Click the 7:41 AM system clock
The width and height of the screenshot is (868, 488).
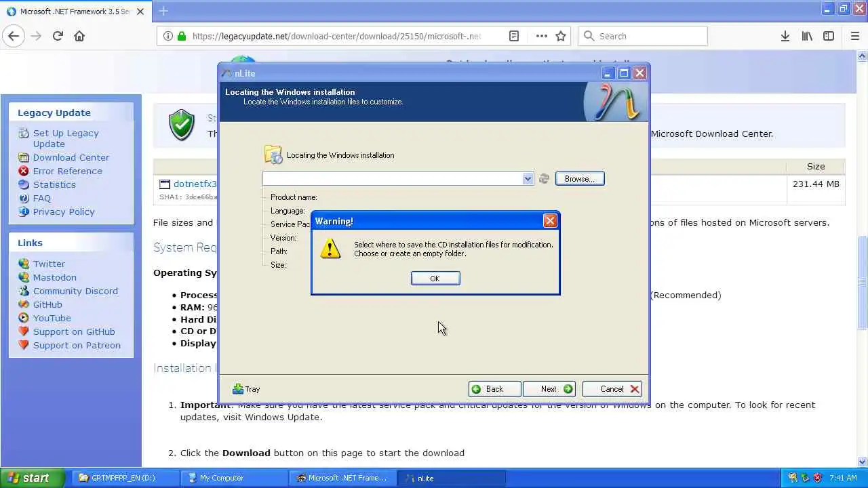[844, 478]
